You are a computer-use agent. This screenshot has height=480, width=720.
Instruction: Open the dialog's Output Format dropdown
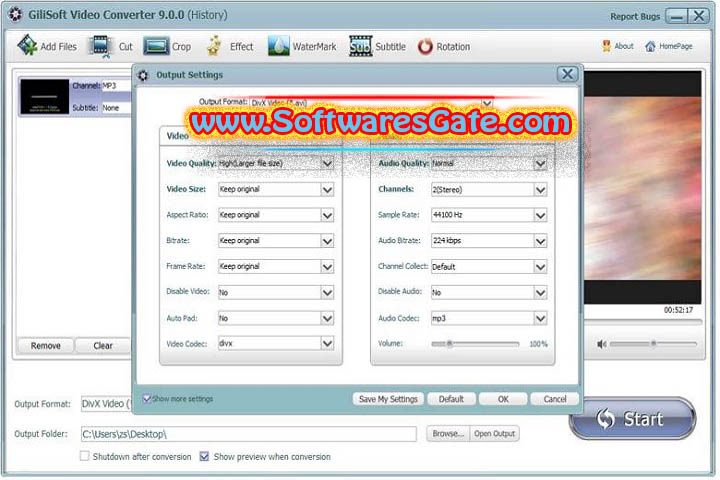tap(487, 102)
